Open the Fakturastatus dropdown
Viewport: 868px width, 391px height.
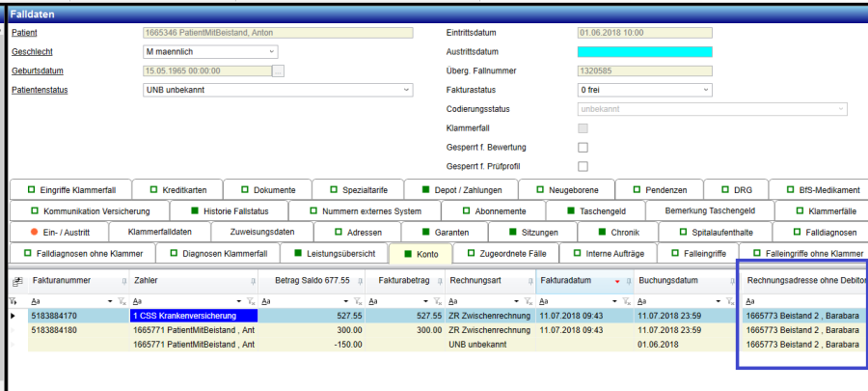point(706,90)
